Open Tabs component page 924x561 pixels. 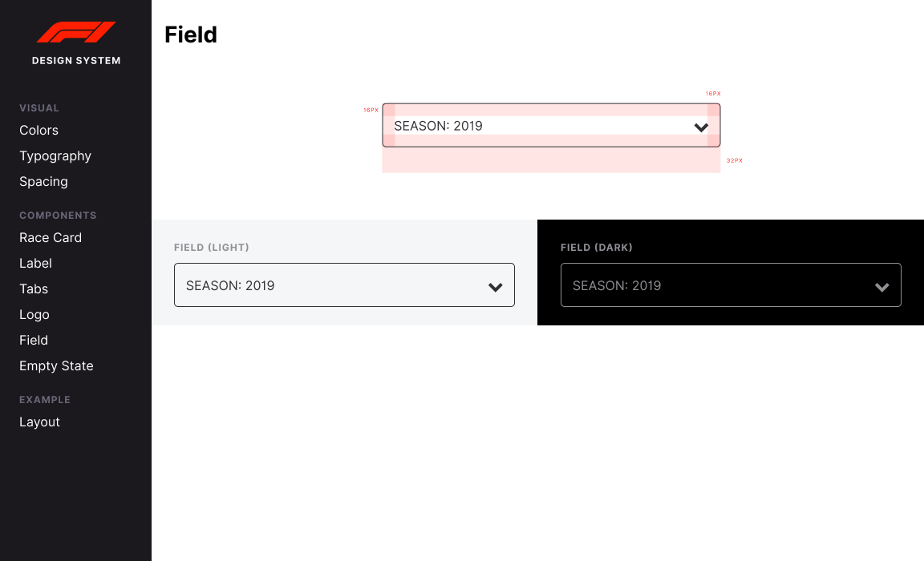coord(34,289)
